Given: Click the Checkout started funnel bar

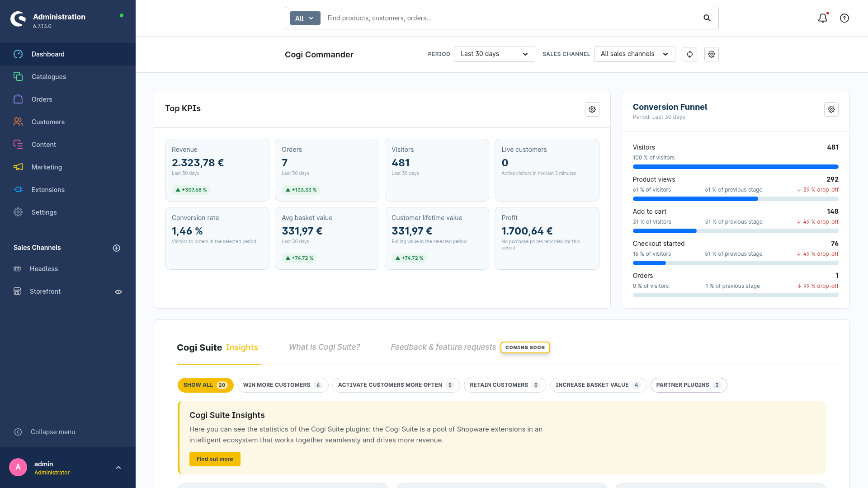Looking at the screenshot, I should 736,263.
